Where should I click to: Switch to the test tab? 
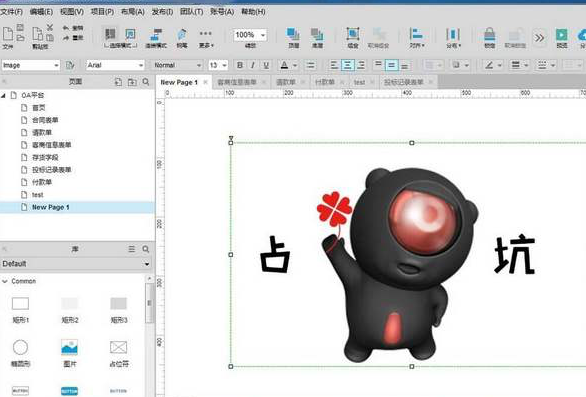pos(360,82)
